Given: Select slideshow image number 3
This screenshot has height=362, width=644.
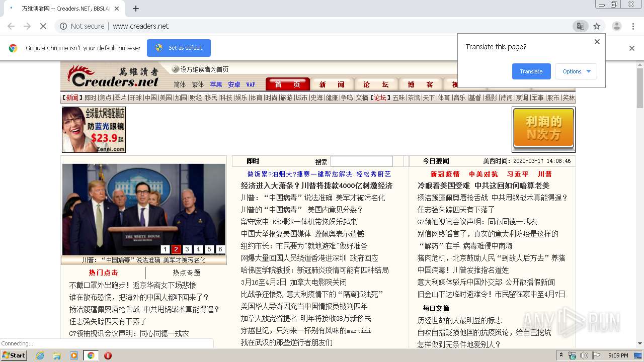Looking at the screenshot, I should pos(187,249).
